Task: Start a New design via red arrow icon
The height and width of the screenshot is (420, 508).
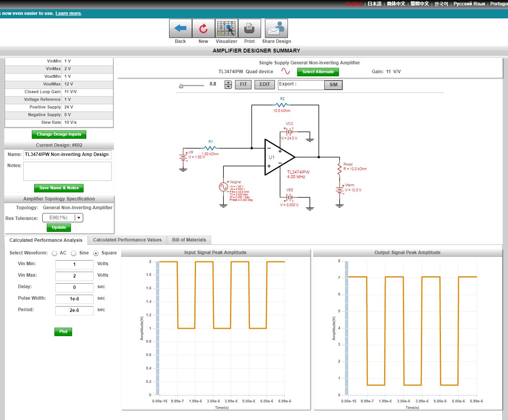Action: click(203, 28)
